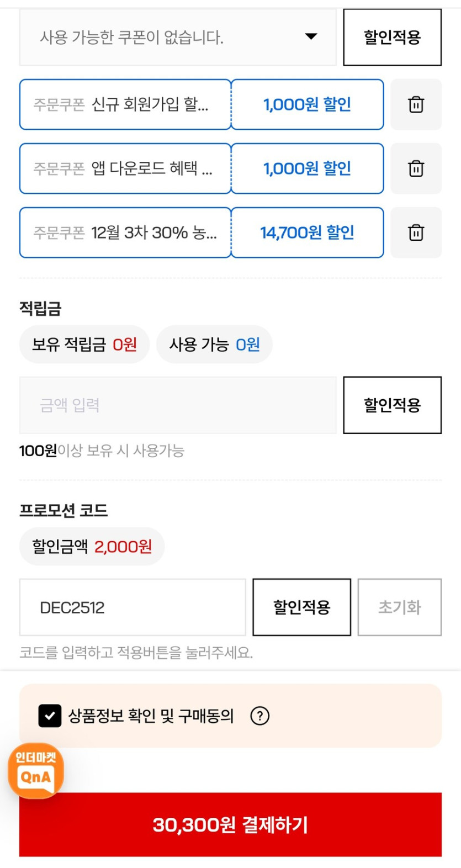Click 보유 적립금 0원 chip

coord(84,344)
